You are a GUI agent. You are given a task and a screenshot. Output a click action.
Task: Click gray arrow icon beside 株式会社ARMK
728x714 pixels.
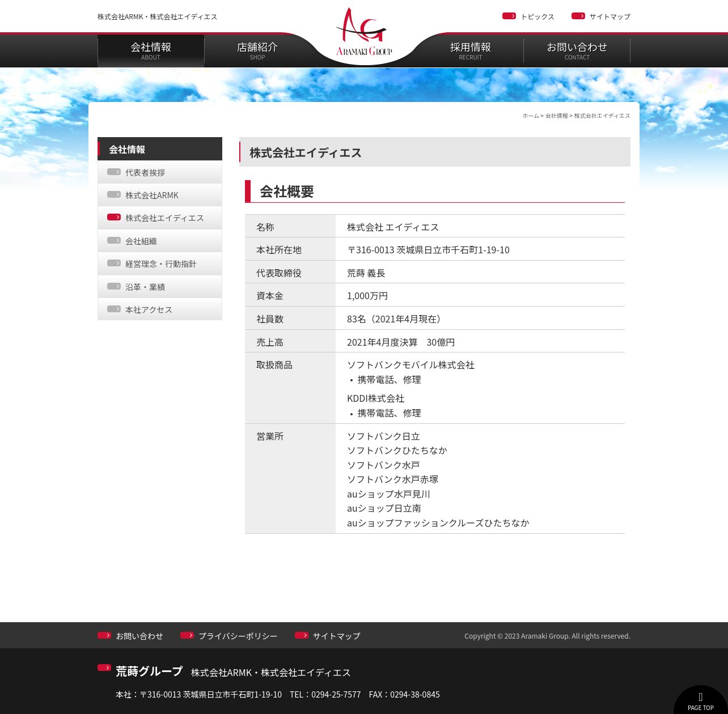click(x=114, y=194)
